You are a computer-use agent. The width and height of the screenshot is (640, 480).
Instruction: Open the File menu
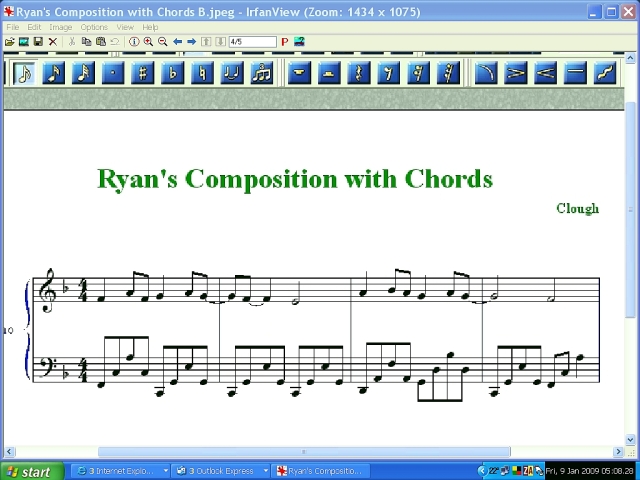pos(13,27)
